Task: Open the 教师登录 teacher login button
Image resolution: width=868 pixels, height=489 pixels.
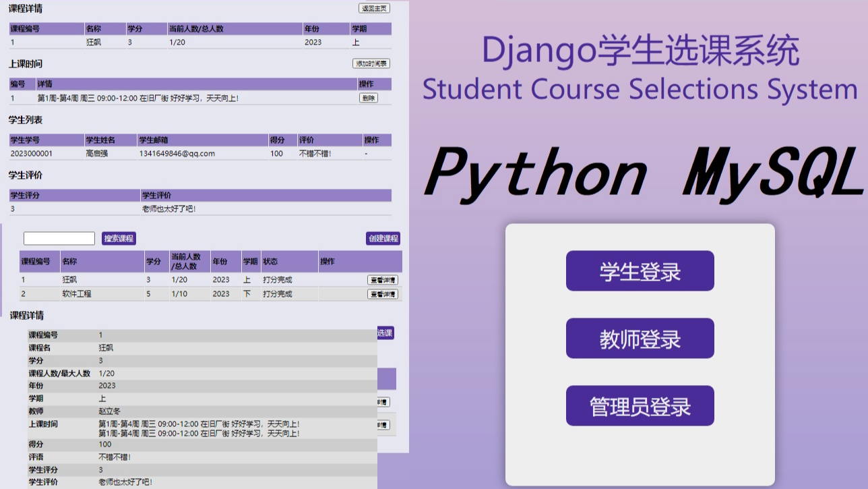Action: (x=640, y=339)
